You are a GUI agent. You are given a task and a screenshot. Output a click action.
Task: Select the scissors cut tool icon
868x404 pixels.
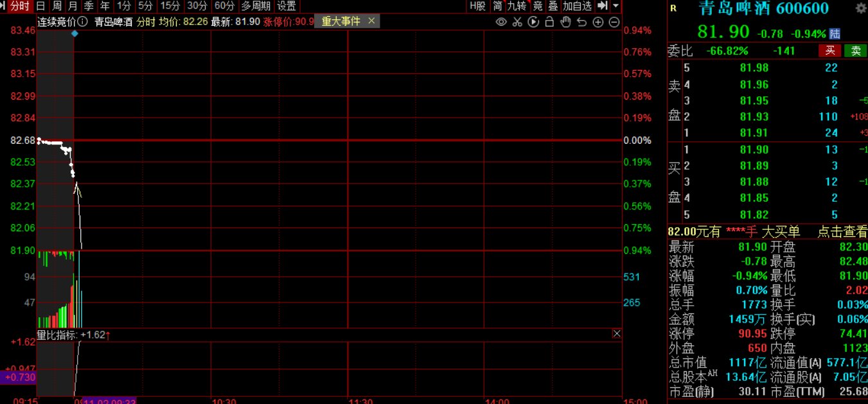(518, 22)
